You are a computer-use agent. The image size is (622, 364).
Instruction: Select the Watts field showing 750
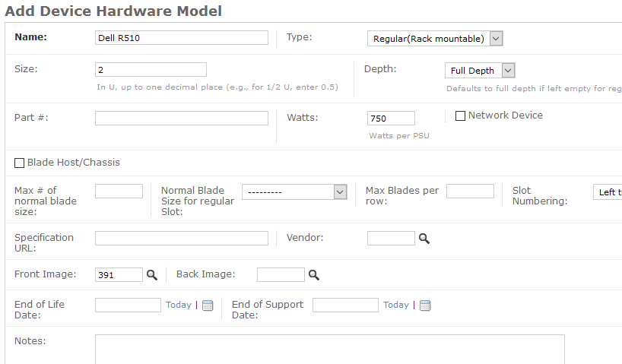coord(391,118)
